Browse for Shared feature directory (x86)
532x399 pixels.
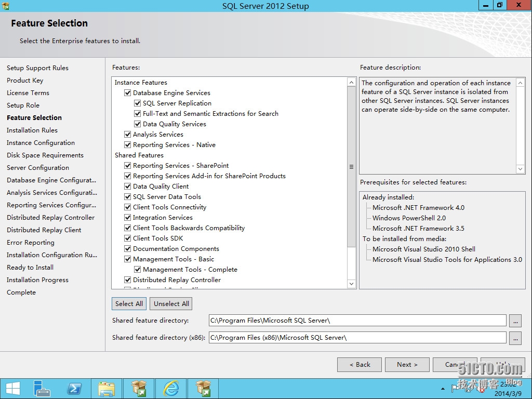[x=515, y=338]
